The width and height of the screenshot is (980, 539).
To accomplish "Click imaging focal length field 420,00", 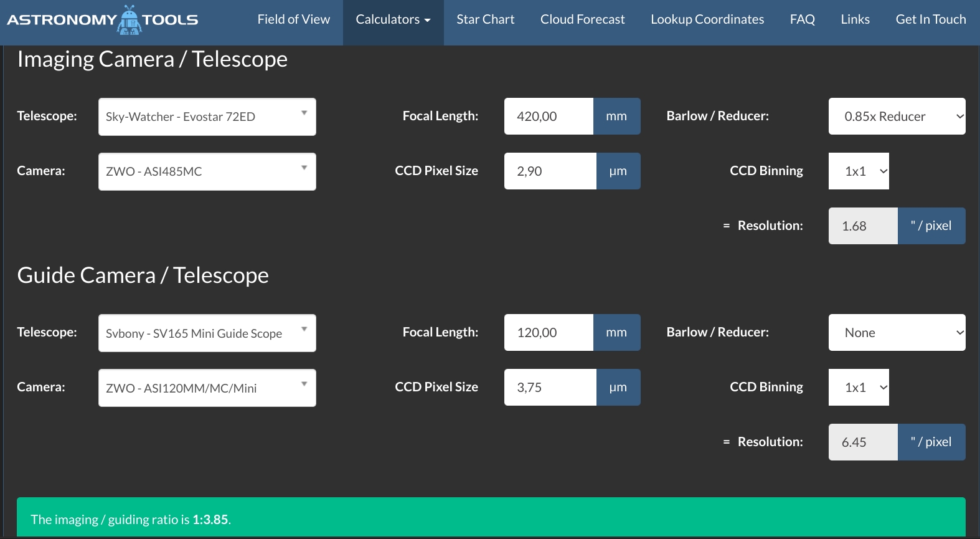I will tap(548, 117).
